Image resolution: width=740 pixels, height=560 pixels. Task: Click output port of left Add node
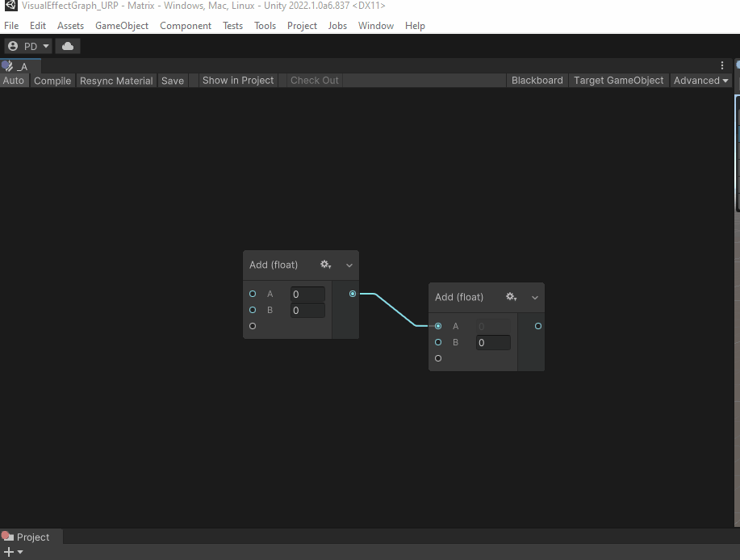point(353,294)
